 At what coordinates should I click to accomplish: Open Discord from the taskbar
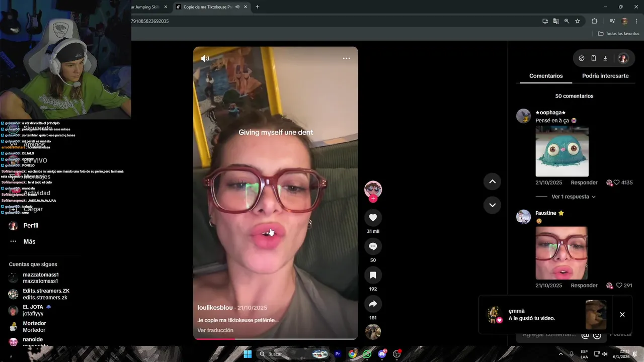click(382, 354)
